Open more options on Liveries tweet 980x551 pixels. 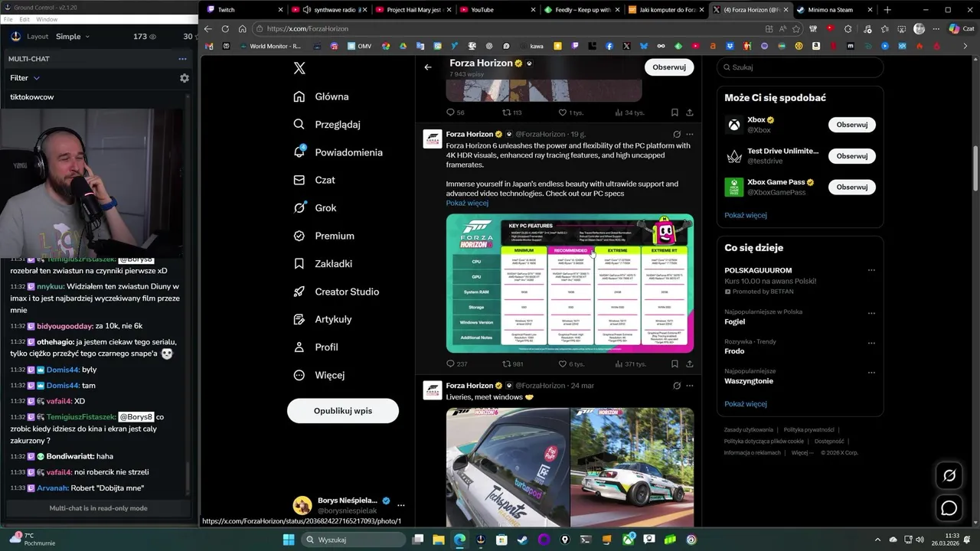coord(690,386)
